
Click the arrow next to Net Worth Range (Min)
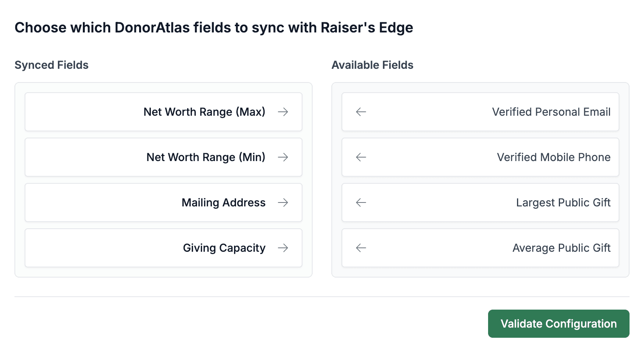tap(284, 157)
